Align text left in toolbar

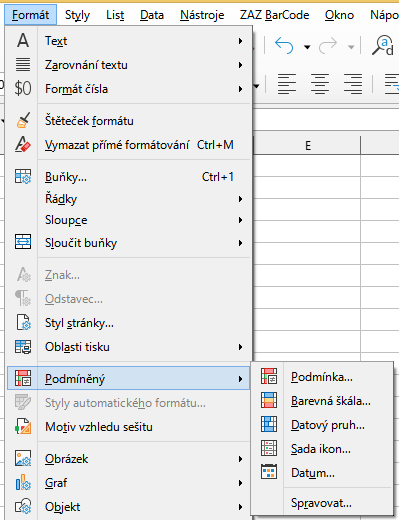pyautogui.click(x=287, y=84)
